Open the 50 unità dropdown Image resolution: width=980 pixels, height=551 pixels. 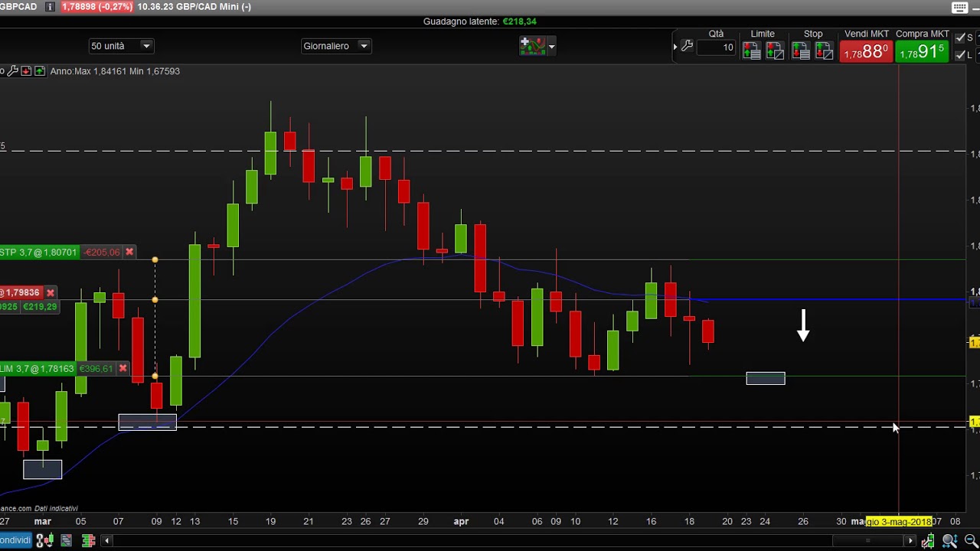click(x=121, y=46)
